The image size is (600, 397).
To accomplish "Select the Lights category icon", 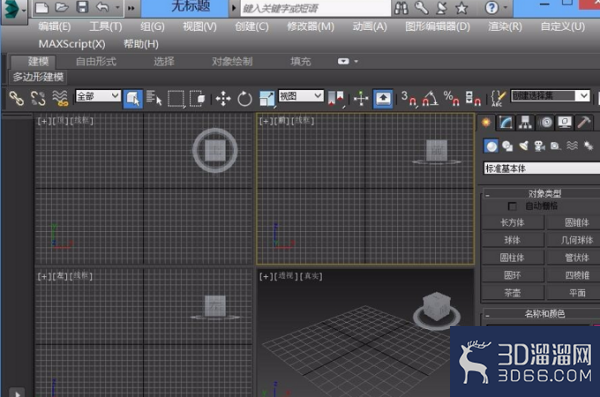I will pos(524,146).
